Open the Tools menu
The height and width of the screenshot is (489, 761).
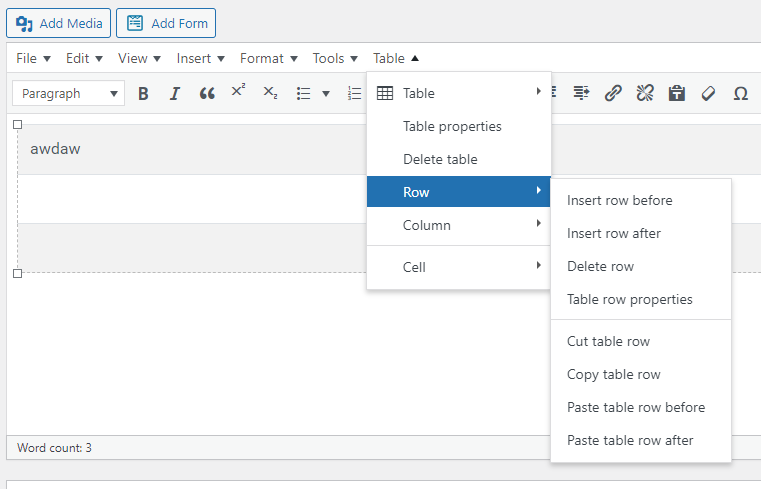click(x=335, y=58)
